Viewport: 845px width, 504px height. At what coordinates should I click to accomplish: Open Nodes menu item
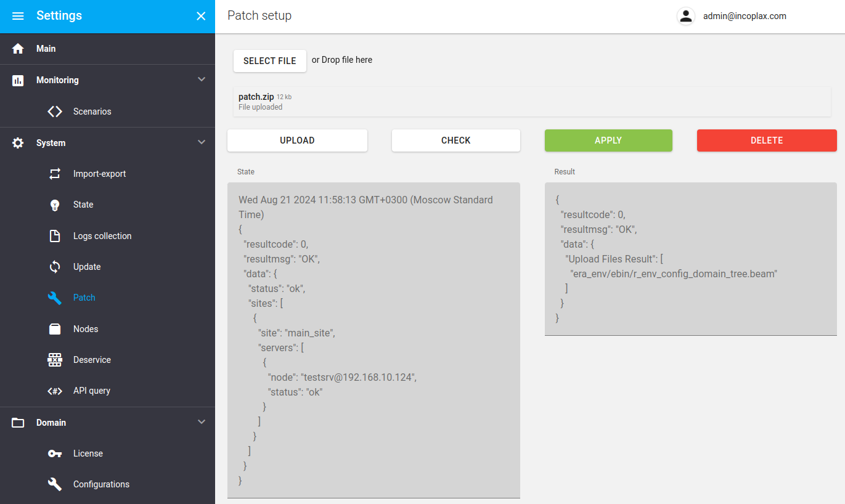(x=107, y=329)
